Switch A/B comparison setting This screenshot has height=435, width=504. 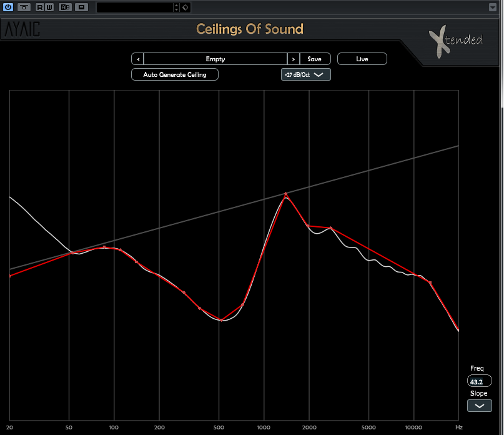pyautogui.click(x=65, y=7)
